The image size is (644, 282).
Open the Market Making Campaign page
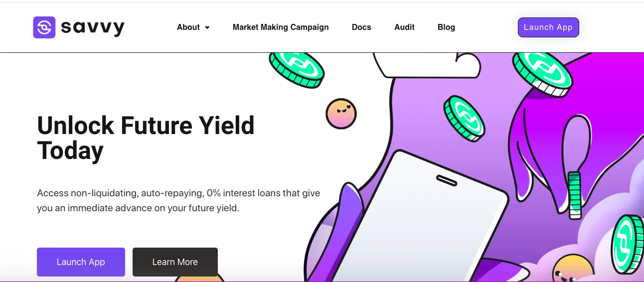281,27
